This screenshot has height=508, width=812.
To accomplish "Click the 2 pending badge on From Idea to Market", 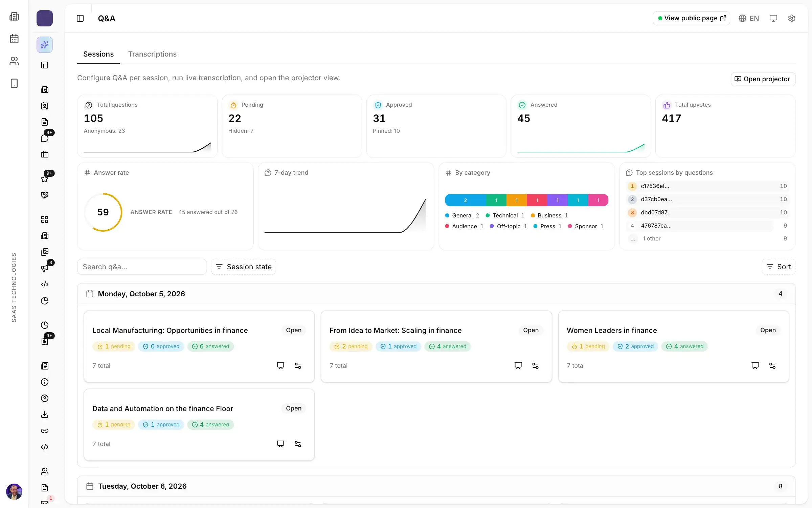I will pyautogui.click(x=351, y=346).
